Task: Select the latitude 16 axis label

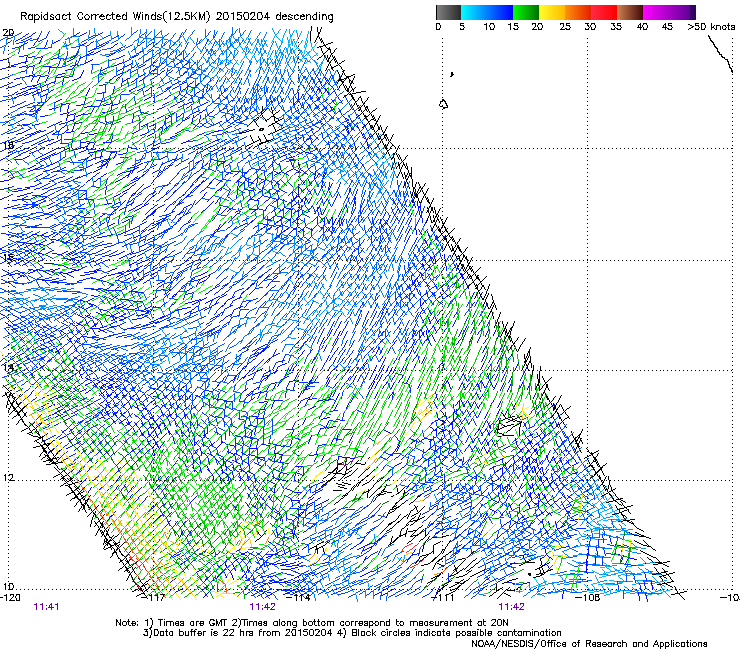Action: coord(8,258)
